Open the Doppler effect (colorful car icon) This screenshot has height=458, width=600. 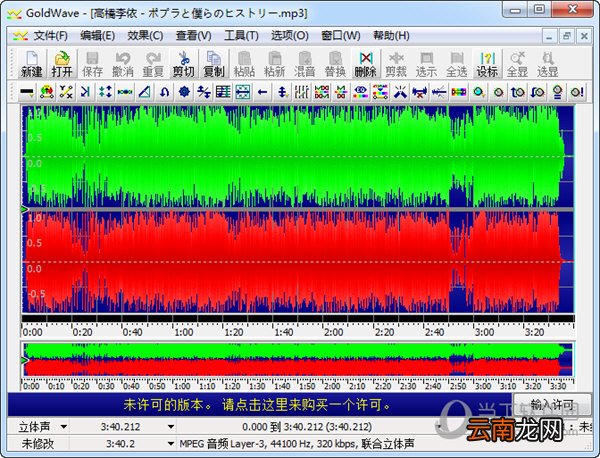point(47,92)
